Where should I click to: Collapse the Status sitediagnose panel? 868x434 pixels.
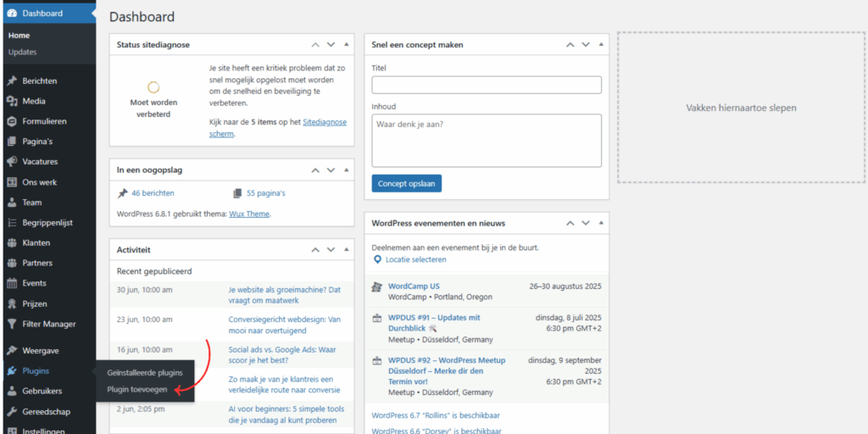click(347, 45)
